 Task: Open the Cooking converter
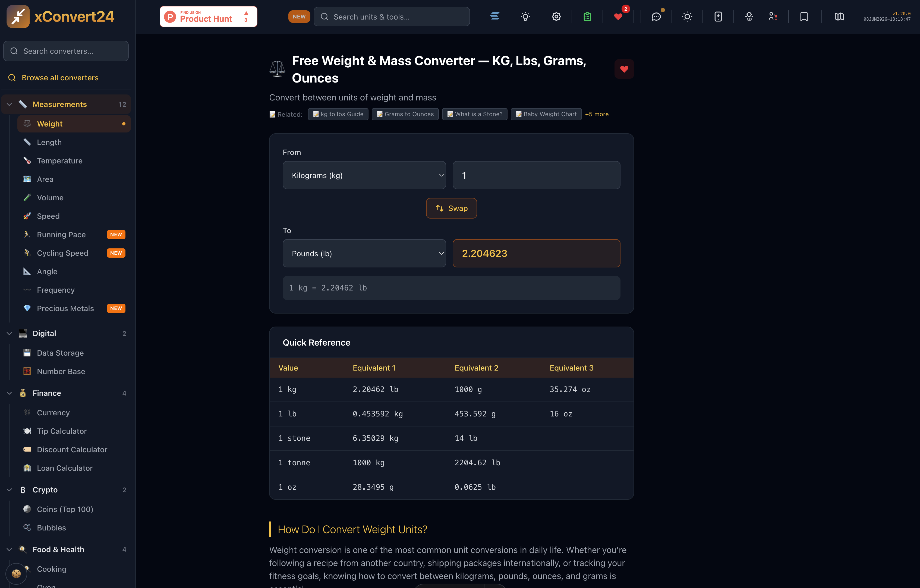point(74,569)
